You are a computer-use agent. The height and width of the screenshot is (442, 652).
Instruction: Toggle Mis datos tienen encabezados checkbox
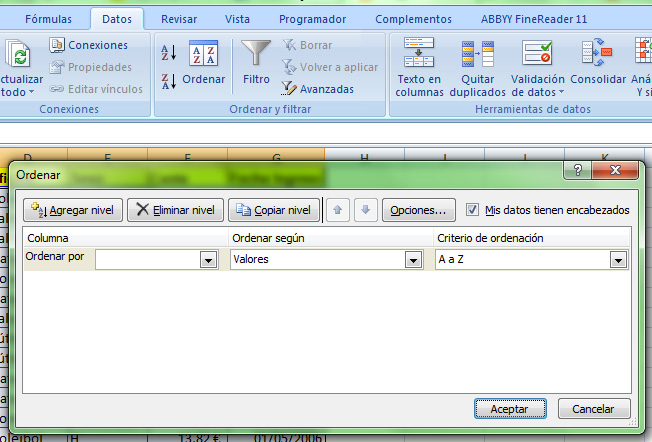(x=473, y=210)
